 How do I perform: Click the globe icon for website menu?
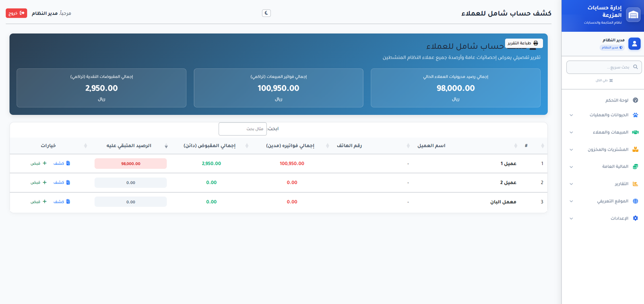pos(636,201)
